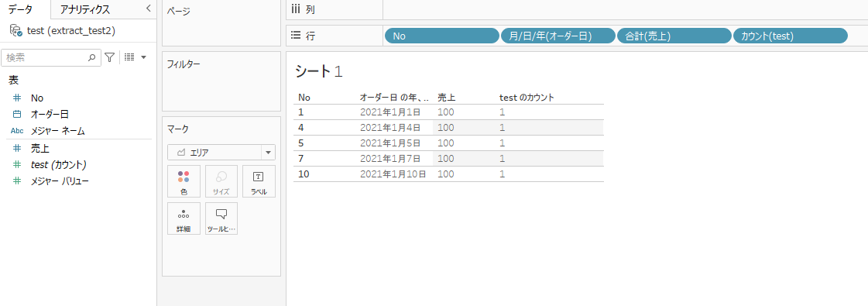Image resolution: width=868 pixels, height=306 pixels.
Task: Click the 2021年1月7日 cell
Action: (x=390, y=159)
